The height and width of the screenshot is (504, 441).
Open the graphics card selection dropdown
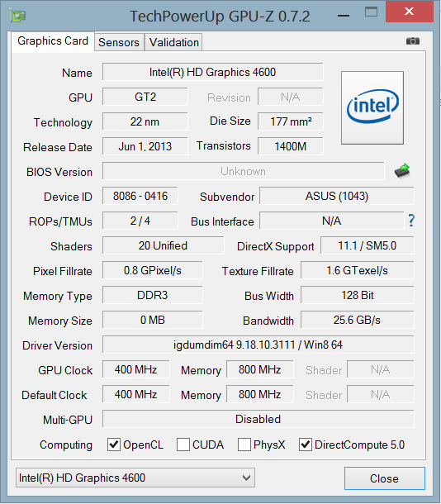click(x=135, y=478)
